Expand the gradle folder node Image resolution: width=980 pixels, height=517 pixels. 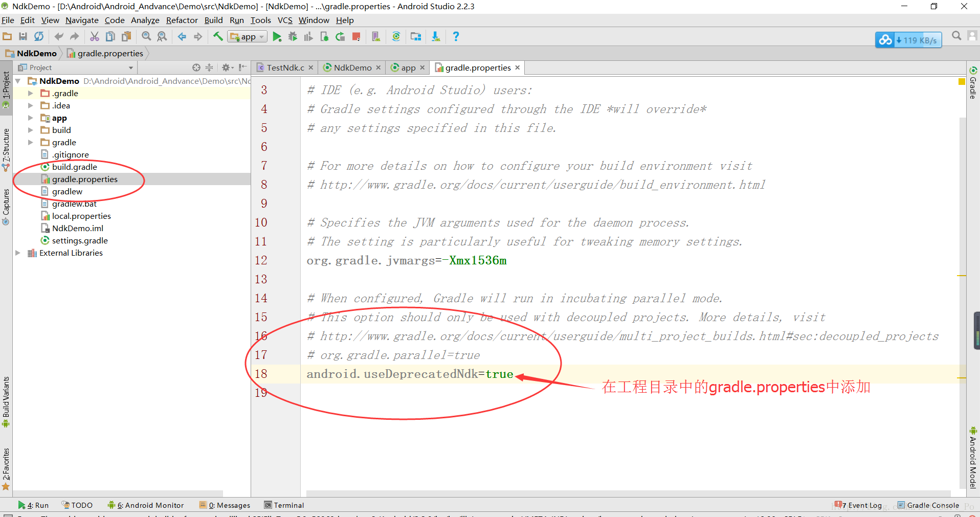pos(30,142)
